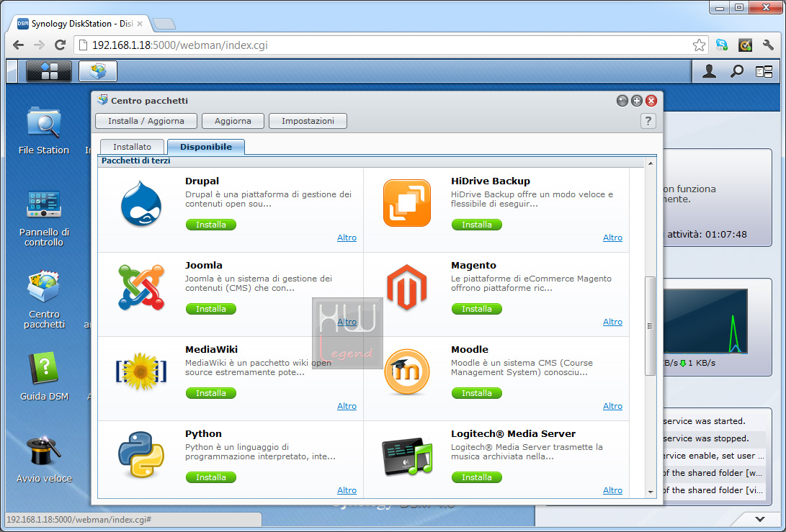Select the Disponibile tab
Image resolution: width=786 pixels, height=532 pixels.
[x=206, y=147]
